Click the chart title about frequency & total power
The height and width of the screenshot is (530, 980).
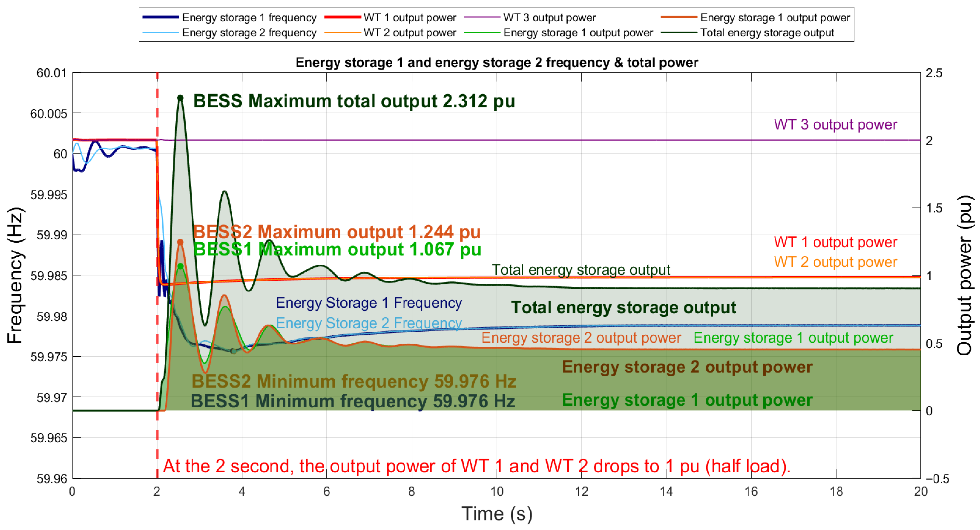tap(497, 62)
